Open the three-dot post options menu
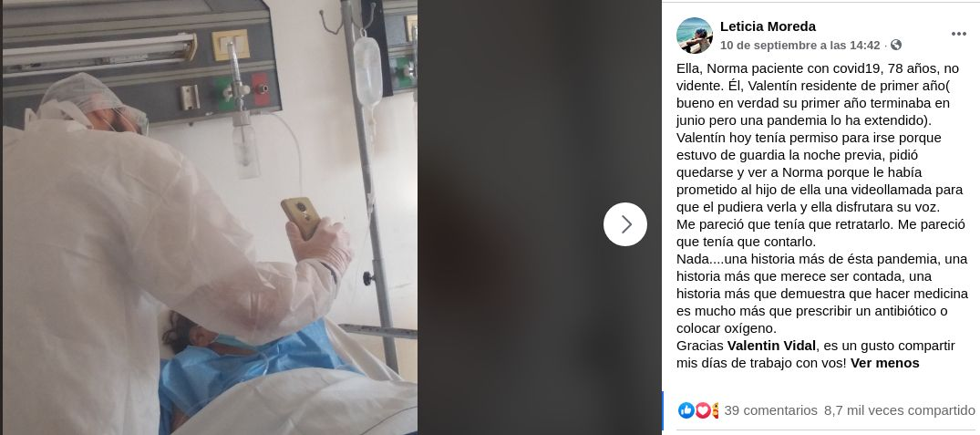 click(x=958, y=35)
